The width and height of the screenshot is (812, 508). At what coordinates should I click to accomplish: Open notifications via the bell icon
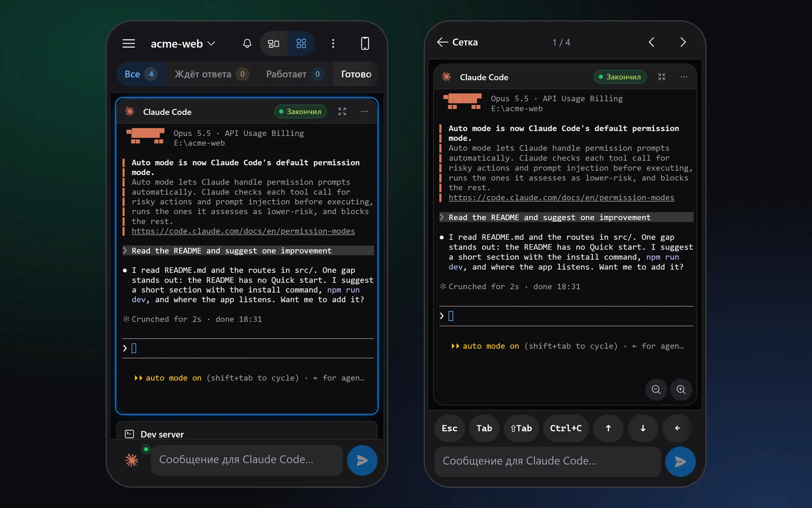pos(247,44)
